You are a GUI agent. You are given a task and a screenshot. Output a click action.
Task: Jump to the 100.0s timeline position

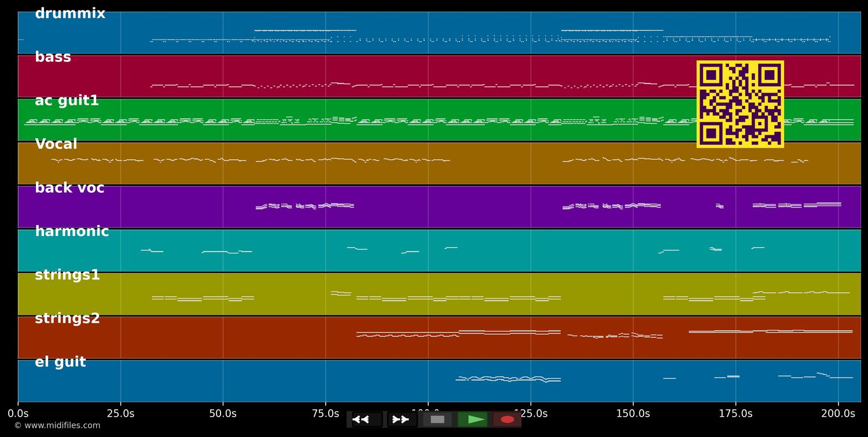427,413
